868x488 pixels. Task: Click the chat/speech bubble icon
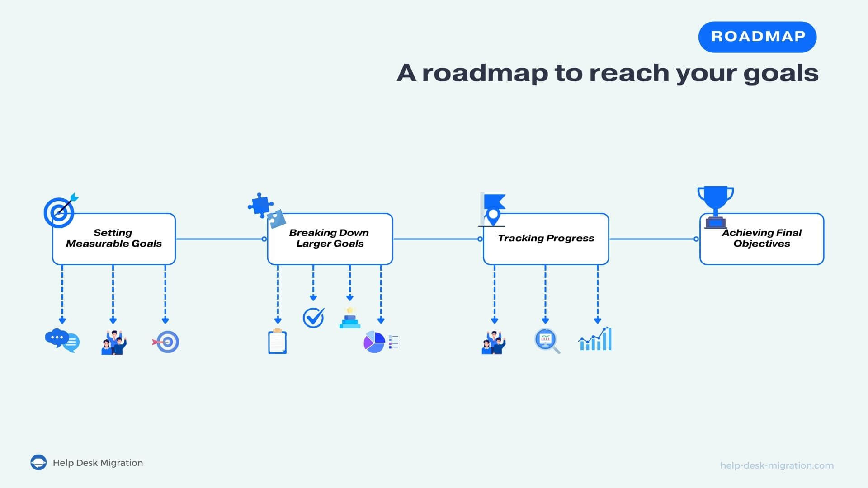tap(61, 342)
